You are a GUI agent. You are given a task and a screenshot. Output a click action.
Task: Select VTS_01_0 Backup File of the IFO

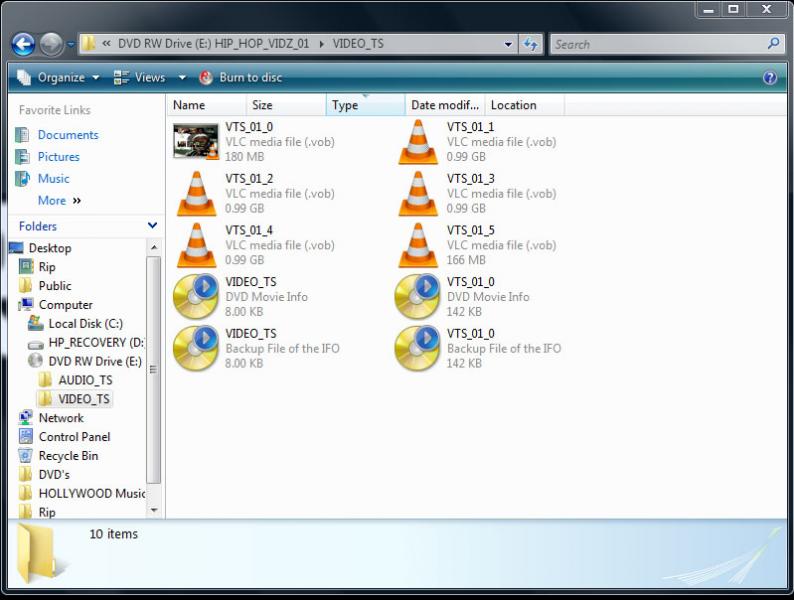tap(418, 349)
